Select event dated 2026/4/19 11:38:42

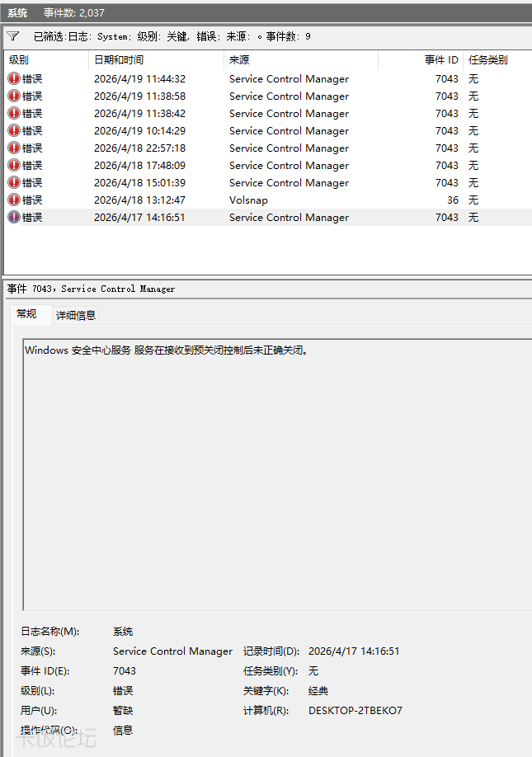click(x=268, y=114)
